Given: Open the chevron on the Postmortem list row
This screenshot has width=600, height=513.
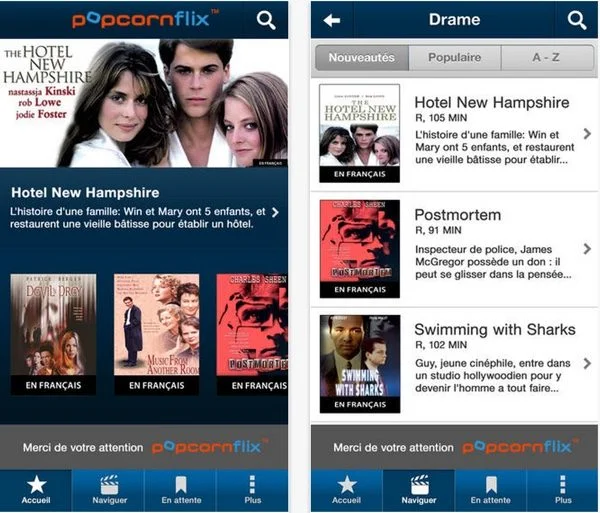Looking at the screenshot, I should (587, 249).
